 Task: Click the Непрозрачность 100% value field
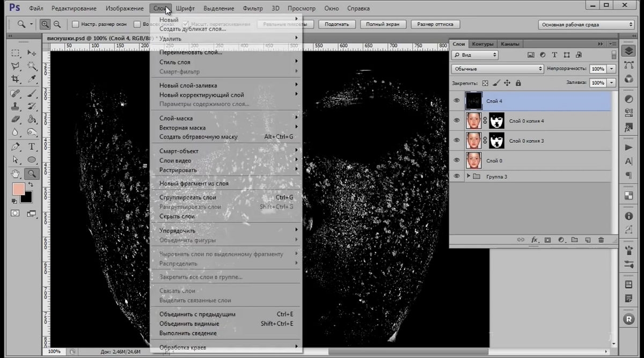[x=598, y=69]
